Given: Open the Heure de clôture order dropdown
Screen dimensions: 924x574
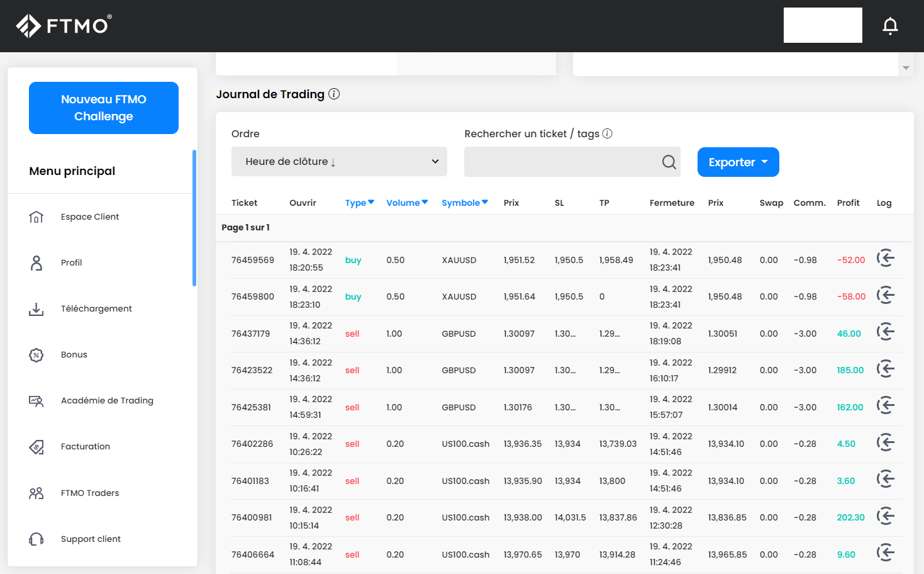Looking at the screenshot, I should [339, 162].
